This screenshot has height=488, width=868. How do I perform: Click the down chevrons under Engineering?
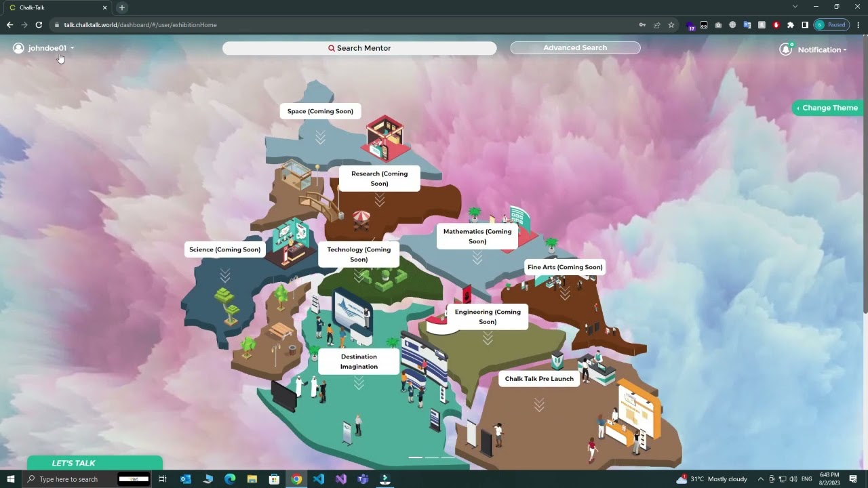click(x=488, y=338)
